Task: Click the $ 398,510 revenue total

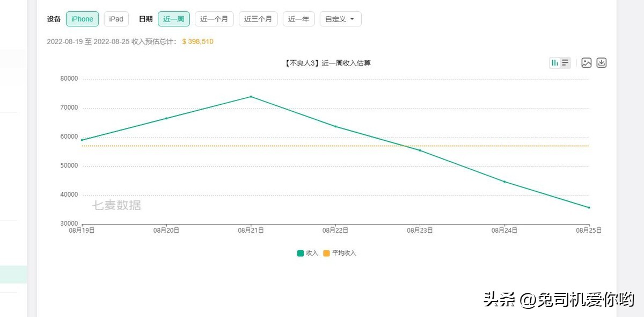Action: 197,41
